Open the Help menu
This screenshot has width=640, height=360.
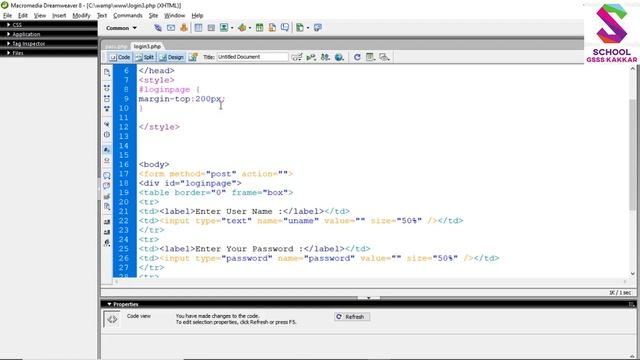point(197,16)
